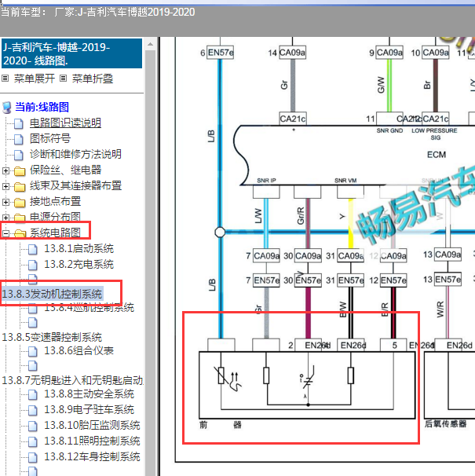Expand the 保险丝、继电器 folder
This screenshot has width=475, height=476.
[5, 170]
